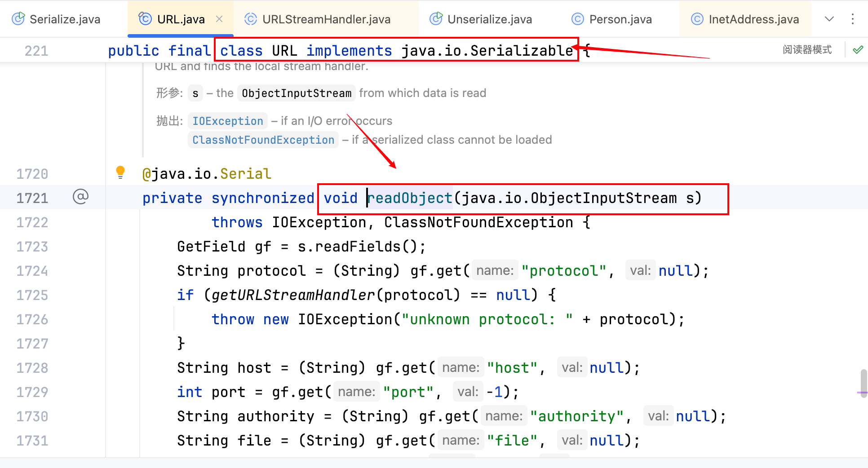This screenshot has height=468, width=868.
Task: Click the Unserialize.java tab class icon
Action: tap(436, 19)
